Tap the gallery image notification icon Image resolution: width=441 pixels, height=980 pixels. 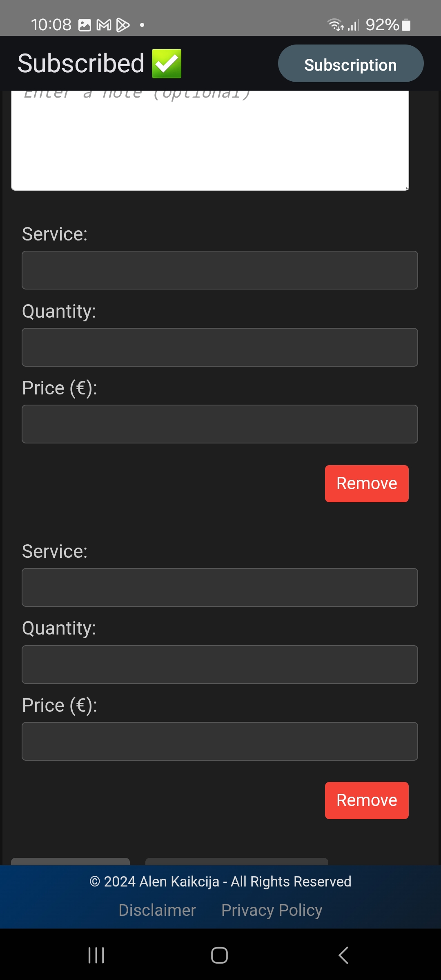coord(85,25)
